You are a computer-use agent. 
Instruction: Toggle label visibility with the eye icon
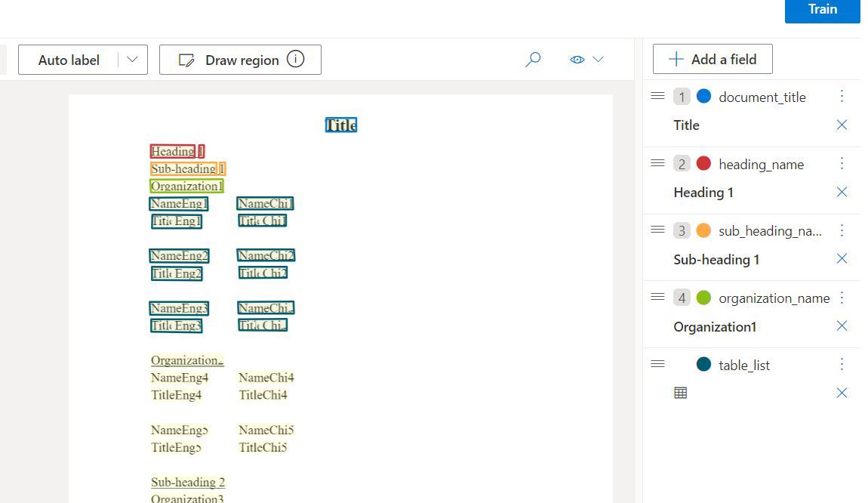click(577, 59)
